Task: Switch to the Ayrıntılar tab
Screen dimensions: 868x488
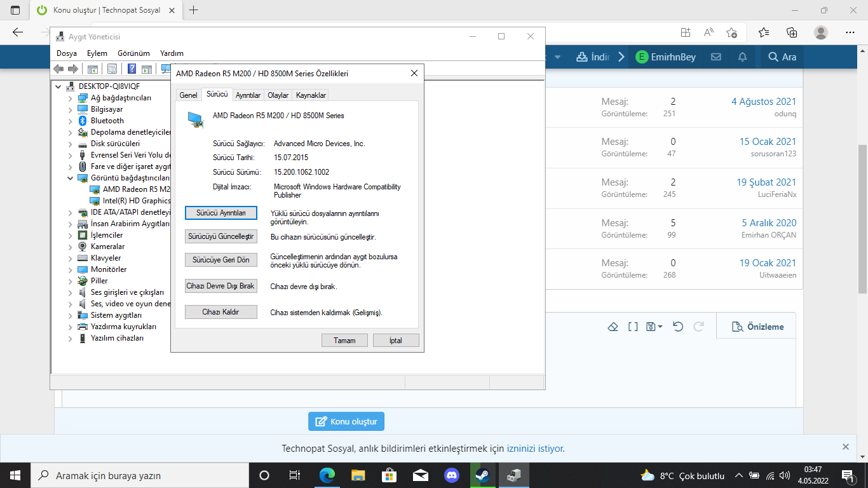Action: pos(248,95)
